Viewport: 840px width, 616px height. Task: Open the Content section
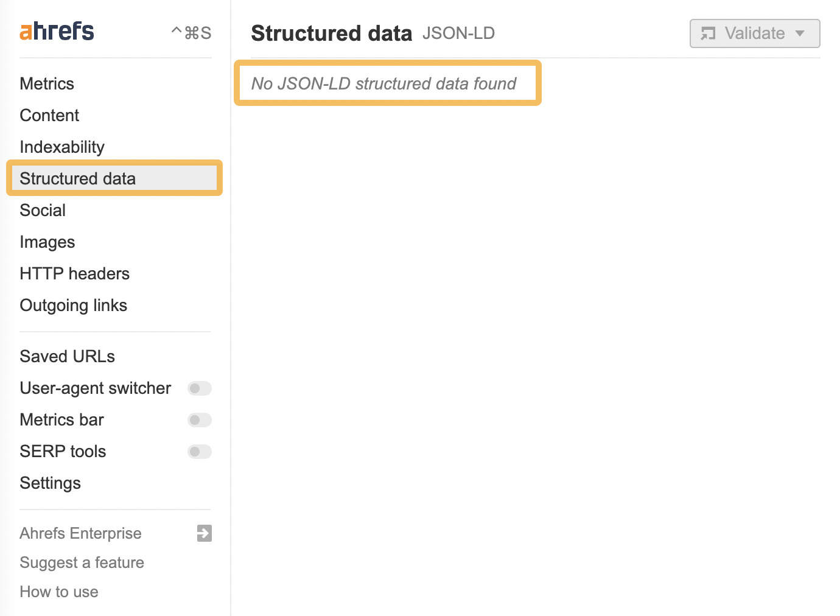(49, 115)
